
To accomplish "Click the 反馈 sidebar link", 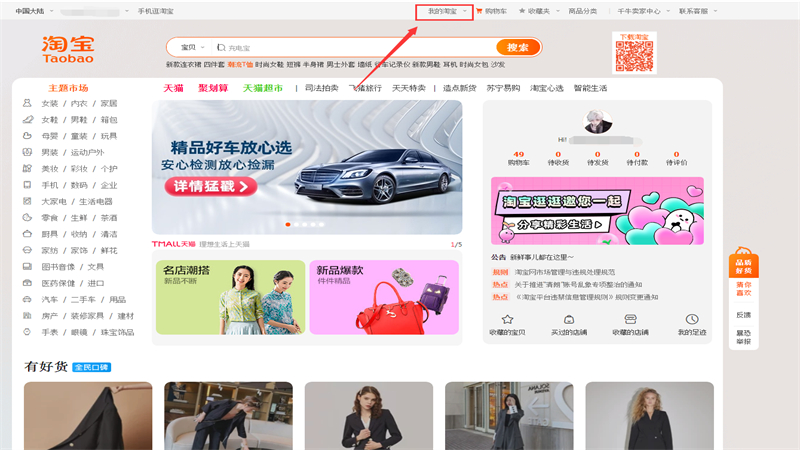I will [x=743, y=315].
